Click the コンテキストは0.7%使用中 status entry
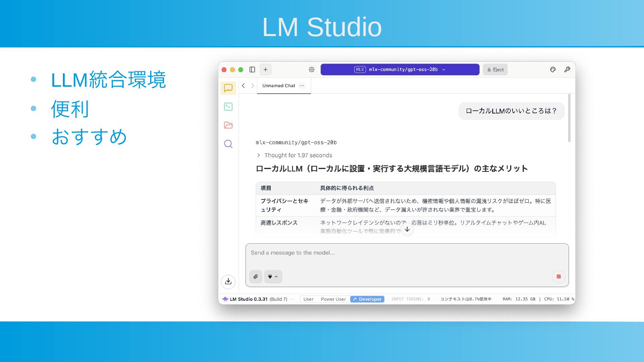 (466, 299)
